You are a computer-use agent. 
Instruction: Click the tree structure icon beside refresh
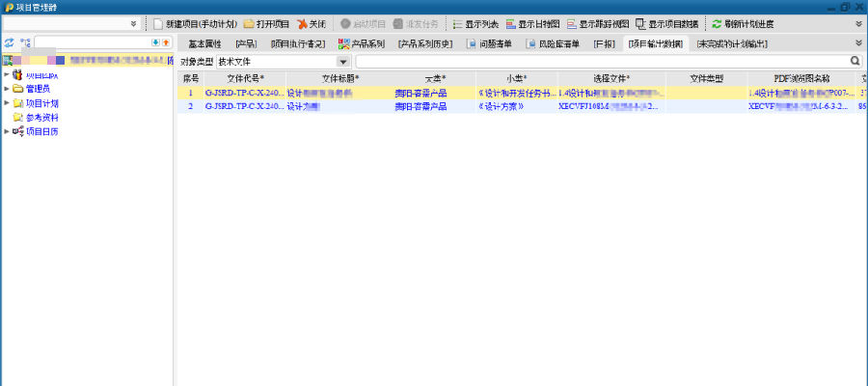[25, 42]
